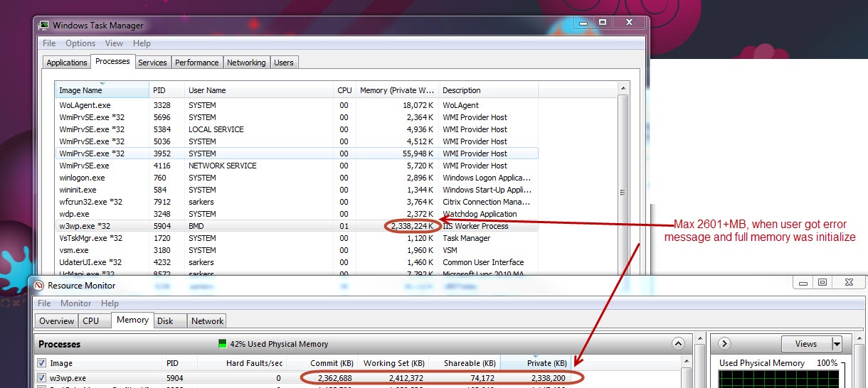Click the Resource Monitor title bar icon

[38, 286]
